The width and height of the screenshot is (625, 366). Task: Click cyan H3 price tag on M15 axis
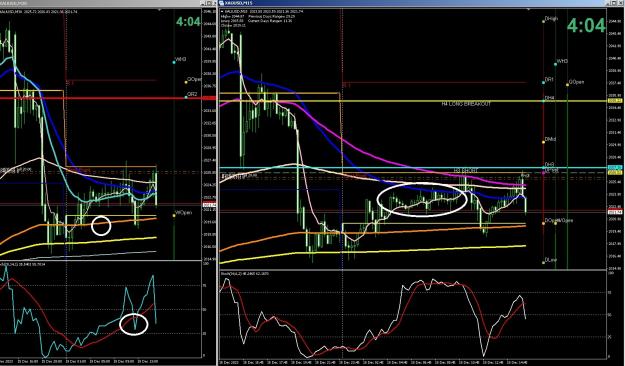615,167
